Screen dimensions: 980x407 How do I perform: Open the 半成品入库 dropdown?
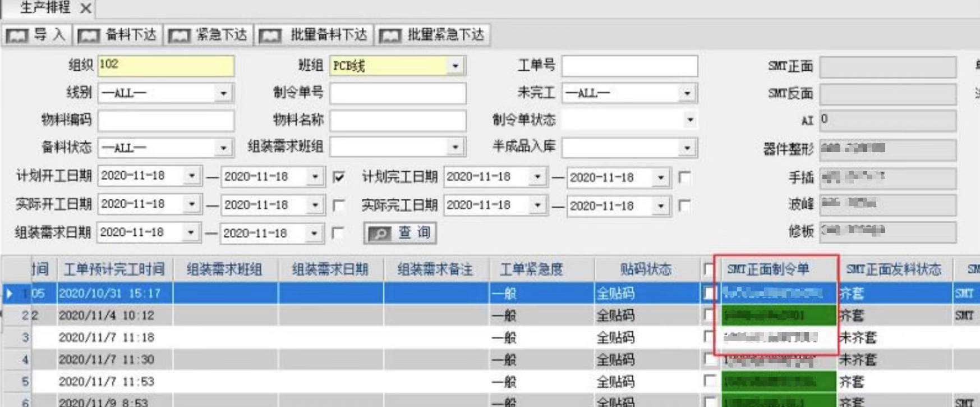coord(687,148)
